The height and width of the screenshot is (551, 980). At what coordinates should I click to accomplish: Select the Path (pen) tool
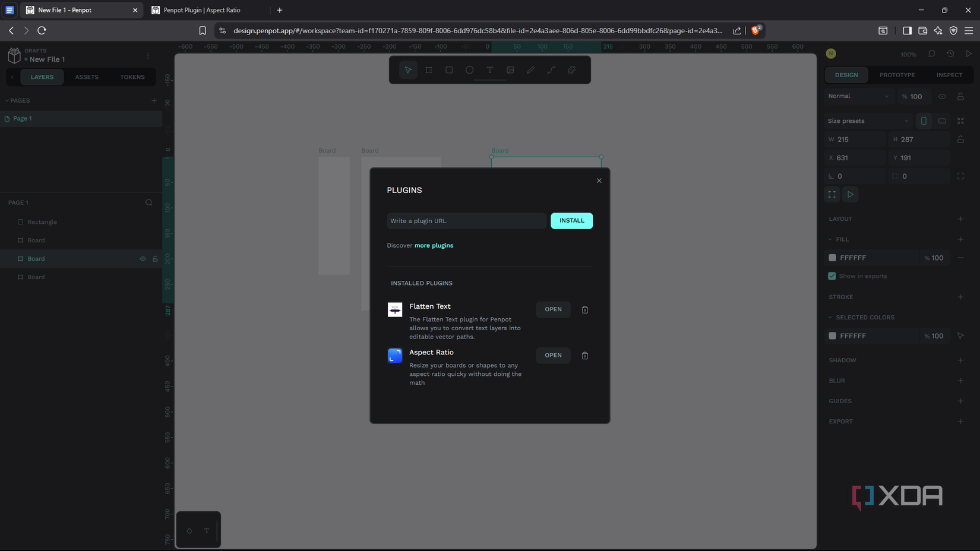pos(530,69)
